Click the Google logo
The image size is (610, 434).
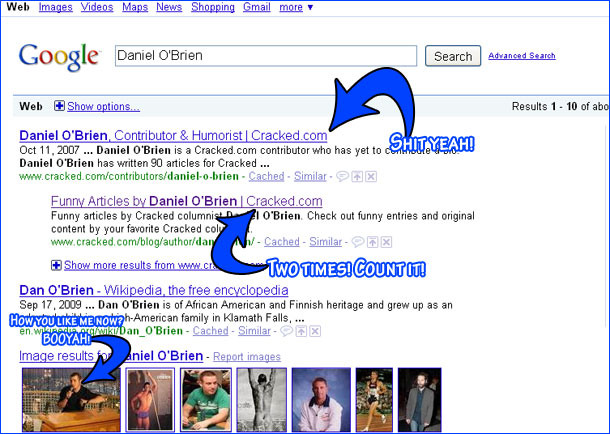(59, 57)
